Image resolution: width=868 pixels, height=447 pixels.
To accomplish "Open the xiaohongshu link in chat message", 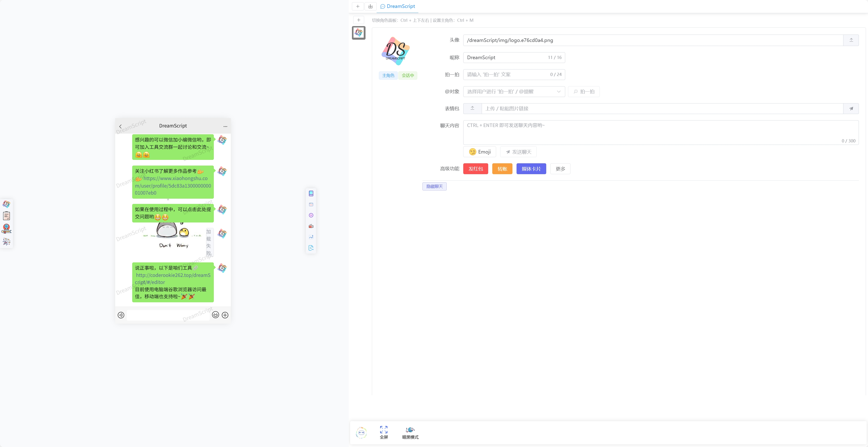I will point(173,186).
